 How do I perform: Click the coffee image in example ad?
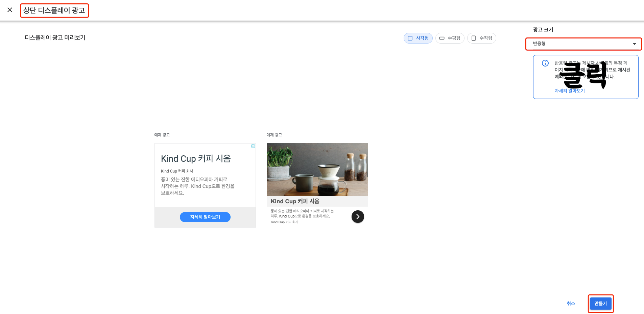[317, 169]
